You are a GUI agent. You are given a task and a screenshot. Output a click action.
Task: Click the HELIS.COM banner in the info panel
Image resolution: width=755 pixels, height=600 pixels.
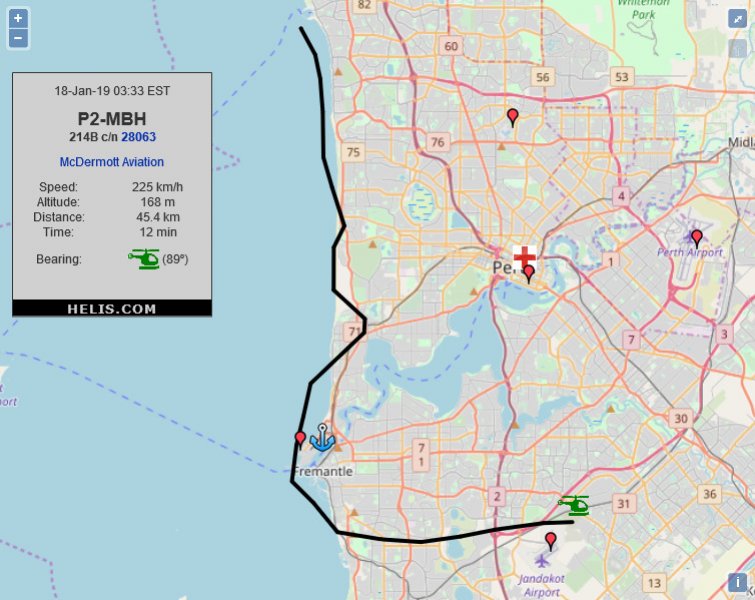(x=112, y=308)
